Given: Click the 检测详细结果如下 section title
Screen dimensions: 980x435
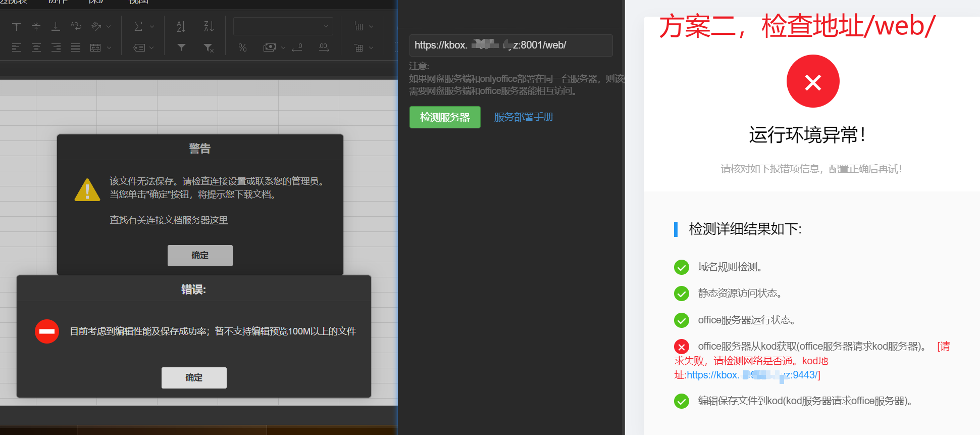Looking at the screenshot, I should click(x=745, y=229).
